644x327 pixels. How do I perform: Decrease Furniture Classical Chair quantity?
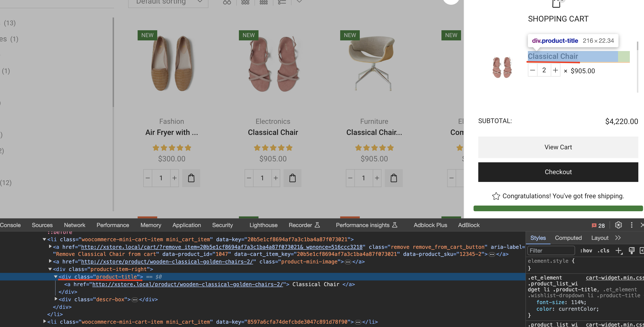click(350, 178)
